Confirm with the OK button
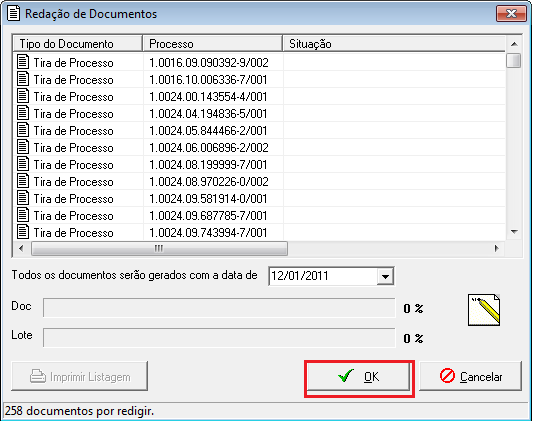 click(359, 377)
